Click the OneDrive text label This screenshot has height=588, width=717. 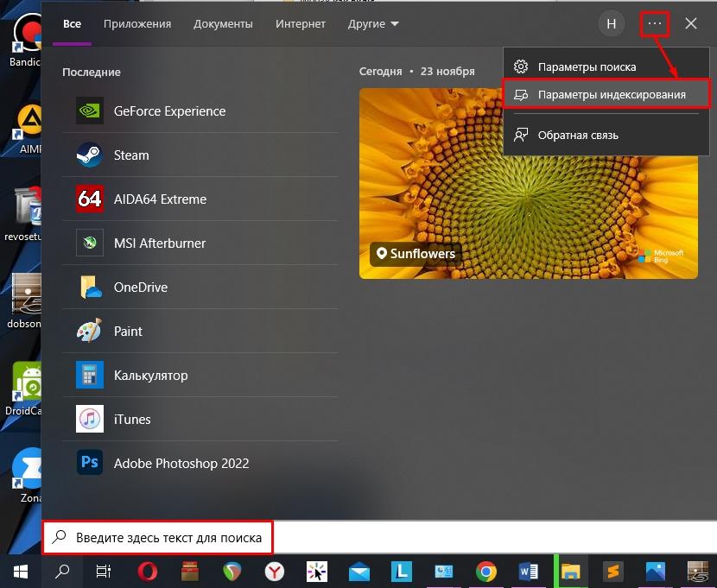[x=141, y=288]
